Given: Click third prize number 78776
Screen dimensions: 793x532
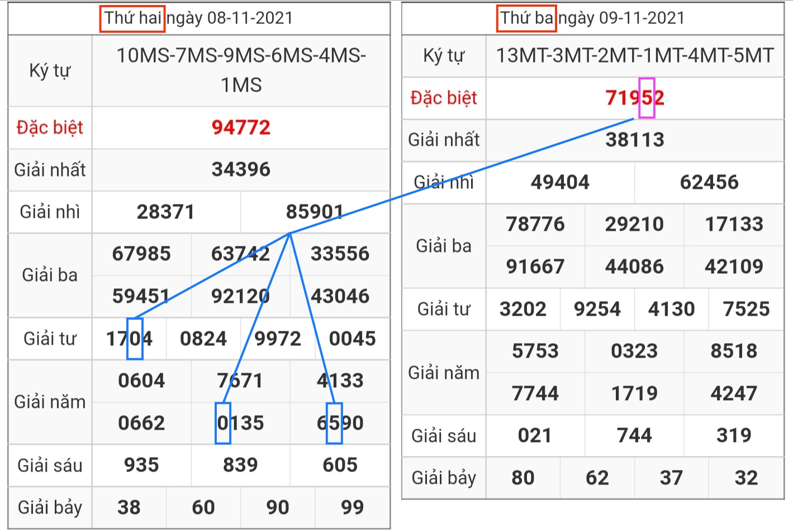Looking at the screenshot, I should (536, 224).
